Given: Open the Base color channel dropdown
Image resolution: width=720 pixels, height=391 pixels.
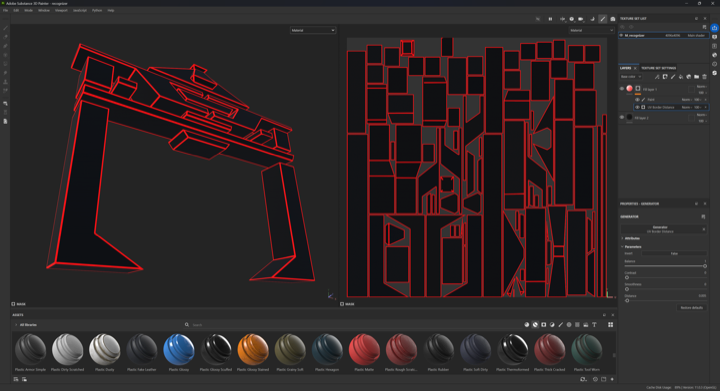Looking at the screenshot, I should (631, 77).
